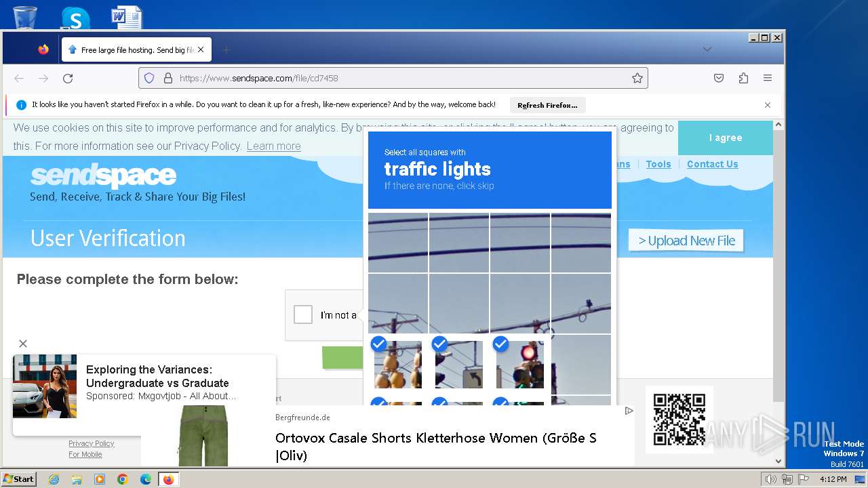Viewport: 868px width, 488px height.
Task: Deselect the first checked traffic light tile
Action: pyautogui.click(x=398, y=365)
